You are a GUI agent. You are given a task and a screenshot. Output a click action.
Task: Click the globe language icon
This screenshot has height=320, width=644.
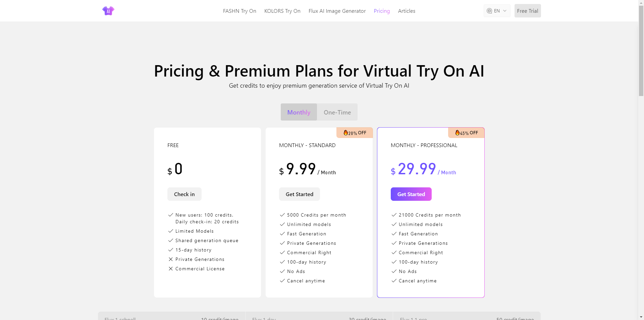tap(489, 11)
